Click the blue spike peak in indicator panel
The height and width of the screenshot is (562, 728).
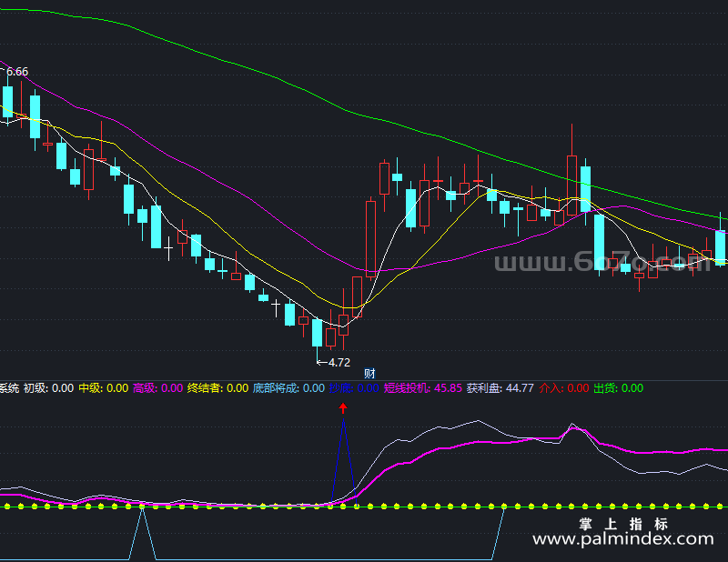pyautogui.click(x=344, y=419)
